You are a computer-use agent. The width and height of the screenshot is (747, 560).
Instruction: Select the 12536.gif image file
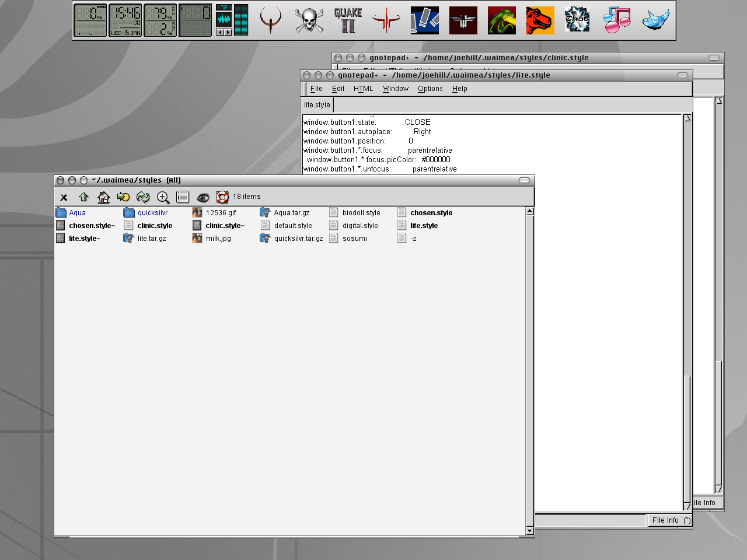[x=214, y=213]
